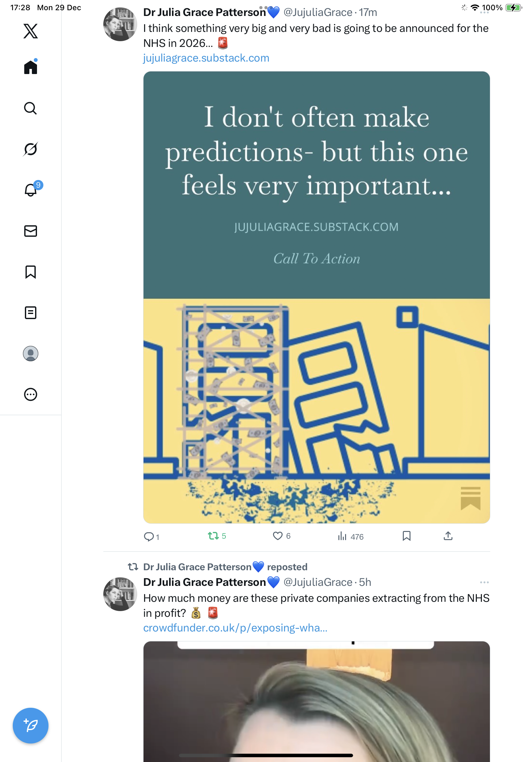Share the NHS 2026 prediction post
The image size is (532, 762).
[448, 536]
